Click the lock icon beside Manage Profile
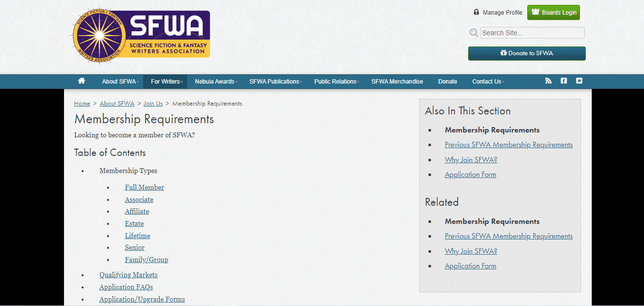The height and width of the screenshot is (306, 644). click(476, 12)
